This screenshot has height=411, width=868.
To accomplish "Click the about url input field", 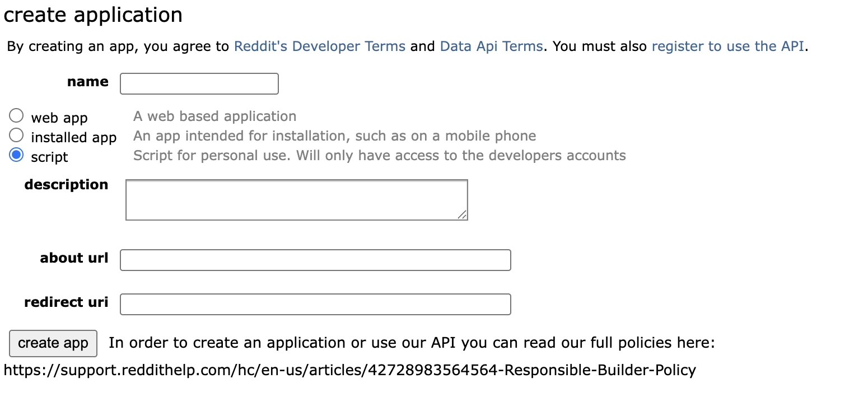I will (315, 260).
